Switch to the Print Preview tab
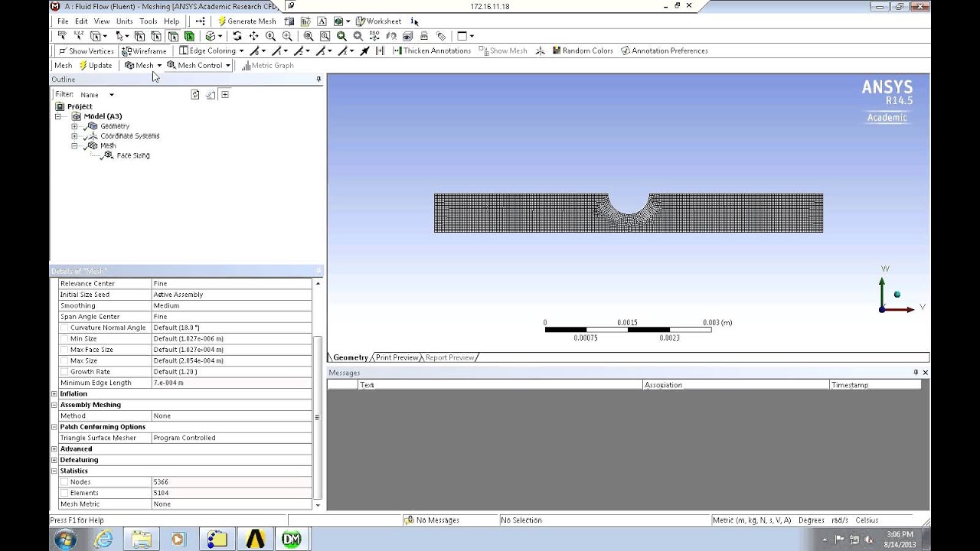 [x=397, y=357]
